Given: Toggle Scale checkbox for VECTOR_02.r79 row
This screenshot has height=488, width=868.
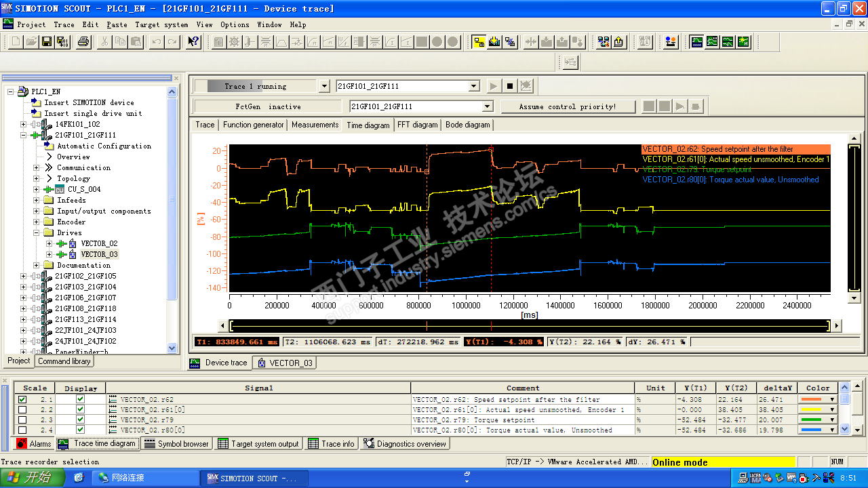Looking at the screenshot, I should [x=22, y=420].
